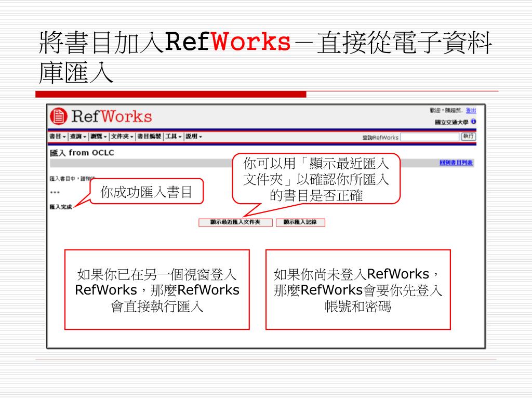This screenshot has height=399, width=532.
Task: Open the 說明 dropdown menu
Action: [x=194, y=137]
